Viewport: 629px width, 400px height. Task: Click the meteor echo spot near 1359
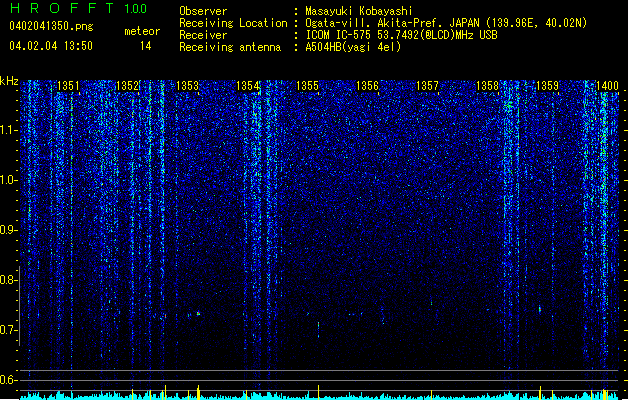(540, 309)
